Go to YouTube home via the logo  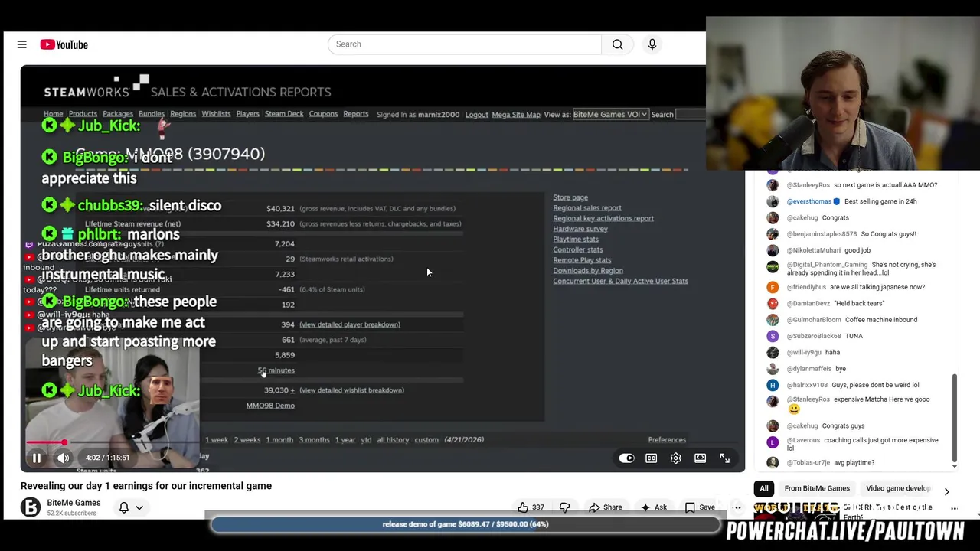point(64,44)
